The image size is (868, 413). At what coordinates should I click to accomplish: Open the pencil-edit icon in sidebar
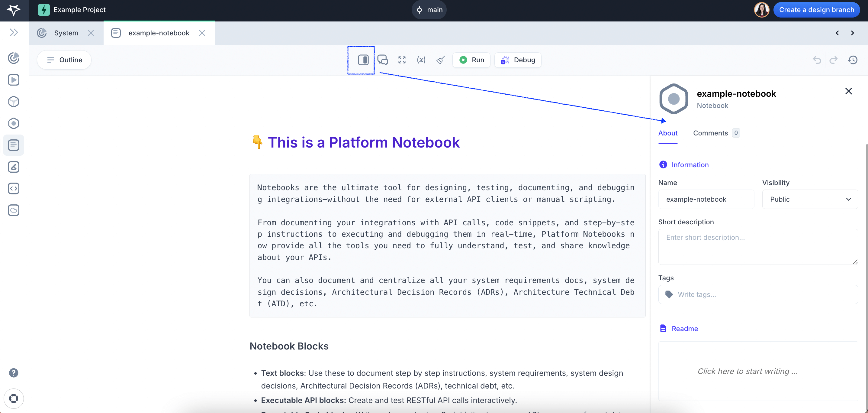tap(14, 167)
